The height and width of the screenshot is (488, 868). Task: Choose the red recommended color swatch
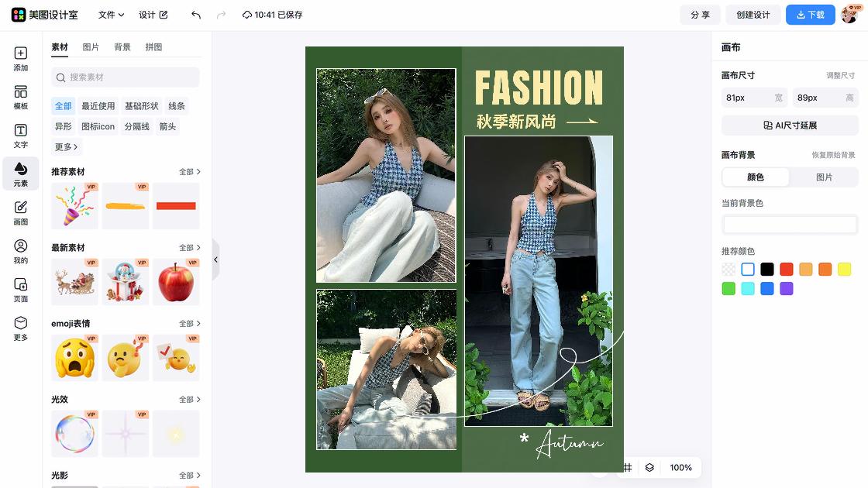point(786,270)
